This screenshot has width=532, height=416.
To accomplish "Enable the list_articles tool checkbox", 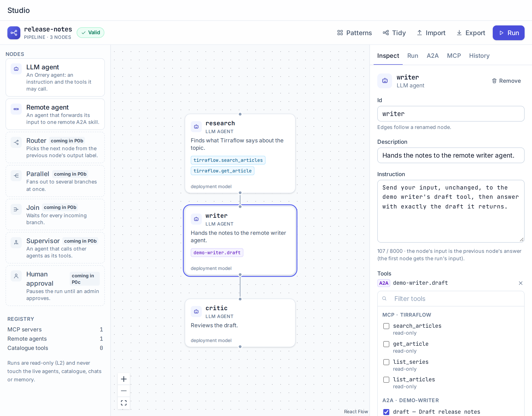I will point(386,380).
